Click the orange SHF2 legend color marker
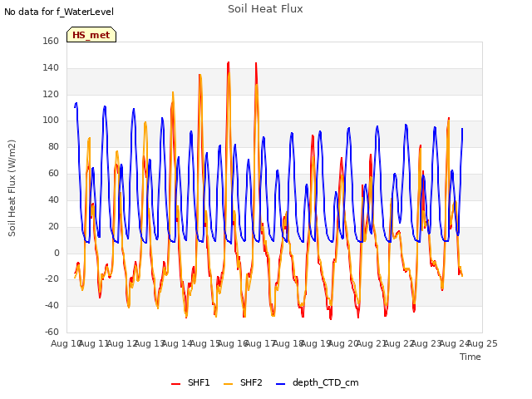Viewport: 532px width, 399px height. point(229,384)
